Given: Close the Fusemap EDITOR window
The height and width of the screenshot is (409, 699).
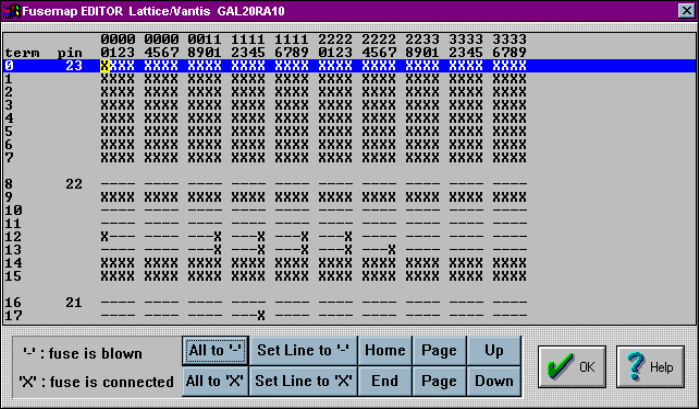Looking at the screenshot, I should pos(686,10).
